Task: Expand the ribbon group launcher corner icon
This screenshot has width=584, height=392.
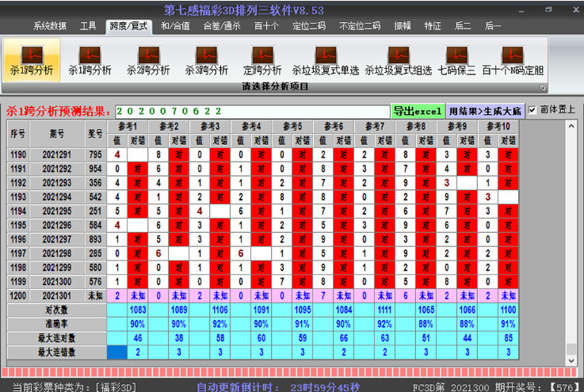Action: point(542,87)
